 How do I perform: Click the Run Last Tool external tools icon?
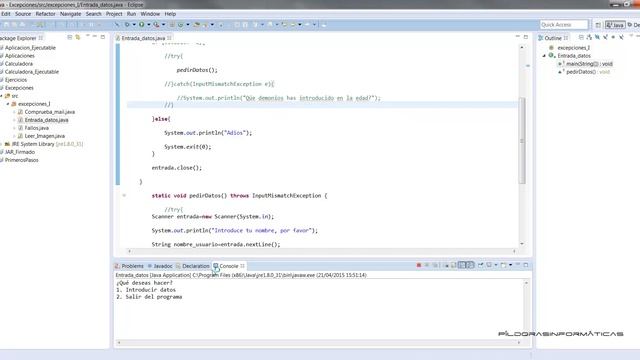click(156, 24)
